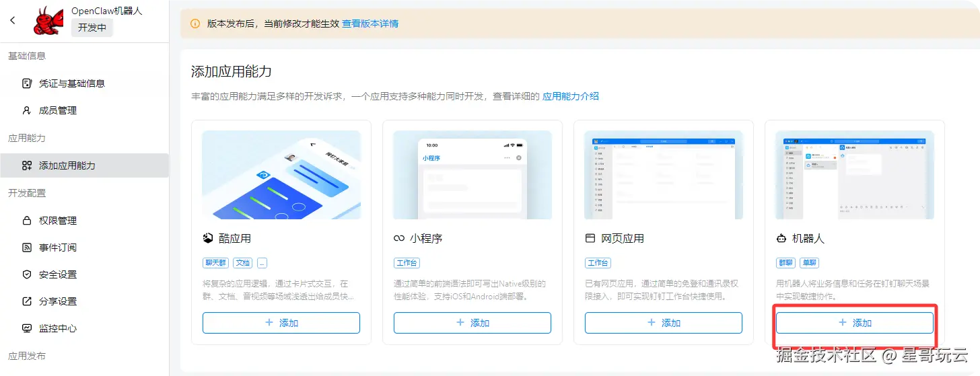Click the 安全设置 shield icon
Screen dimensions: 980x376
(27, 274)
